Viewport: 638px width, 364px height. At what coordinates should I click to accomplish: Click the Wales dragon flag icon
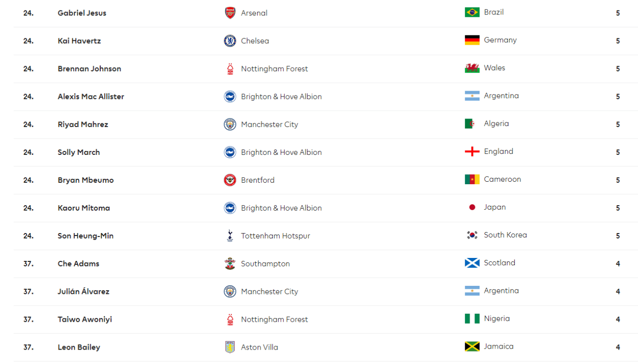pos(472,68)
